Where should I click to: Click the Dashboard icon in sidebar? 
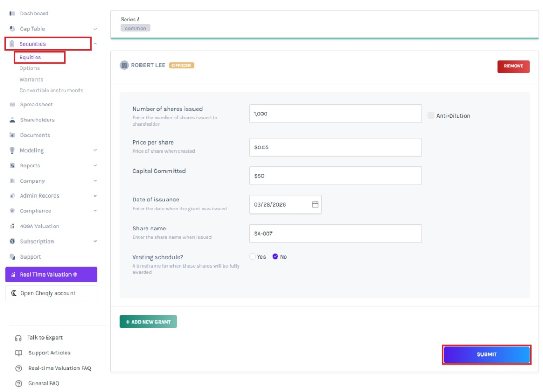[12, 13]
